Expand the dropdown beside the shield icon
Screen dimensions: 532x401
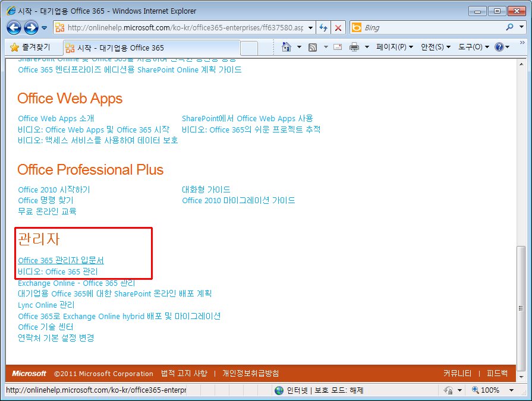[x=459, y=390]
